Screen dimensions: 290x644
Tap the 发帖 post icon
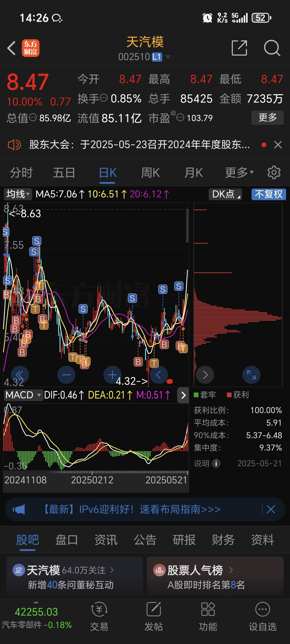pyautogui.click(x=153, y=616)
